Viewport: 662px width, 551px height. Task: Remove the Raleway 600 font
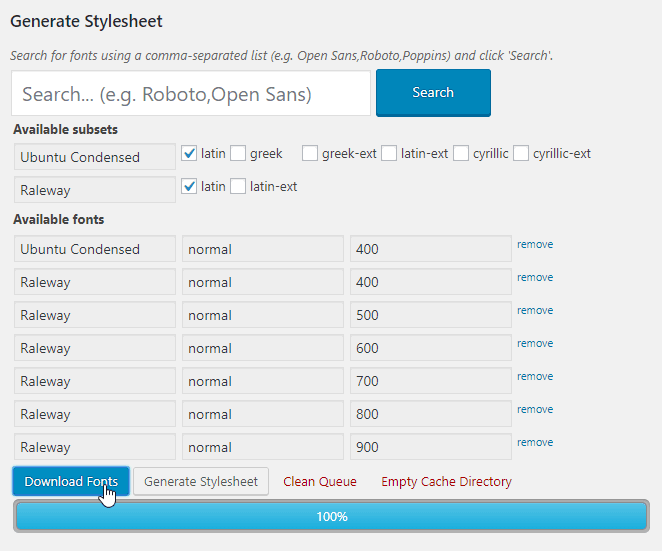coord(535,343)
